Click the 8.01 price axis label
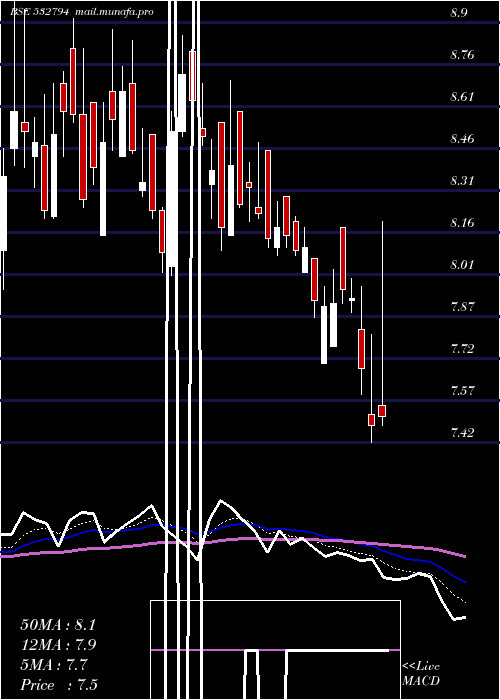The image size is (500, 700). (462, 265)
